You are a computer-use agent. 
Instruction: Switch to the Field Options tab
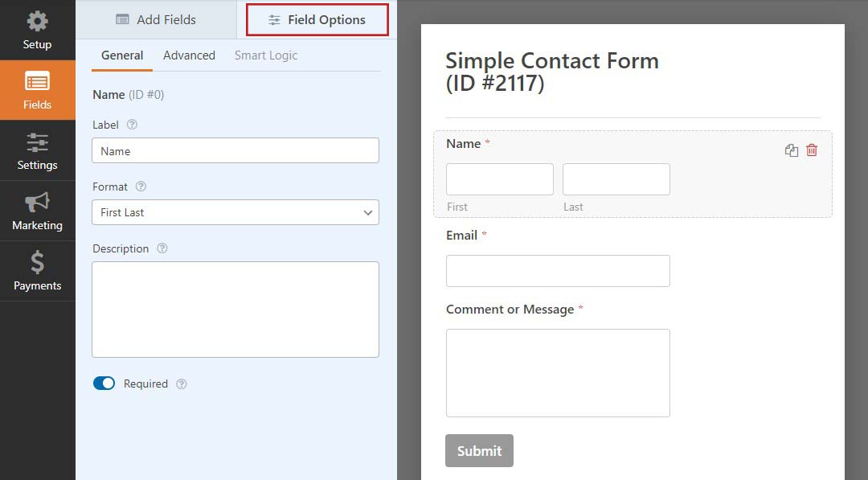[x=317, y=20]
